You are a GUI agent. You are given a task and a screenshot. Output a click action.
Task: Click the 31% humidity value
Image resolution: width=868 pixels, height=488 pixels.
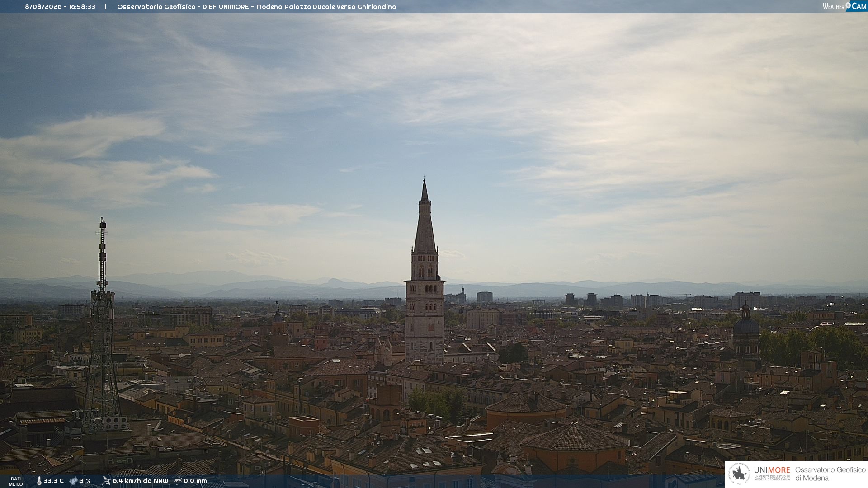(x=85, y=481)
